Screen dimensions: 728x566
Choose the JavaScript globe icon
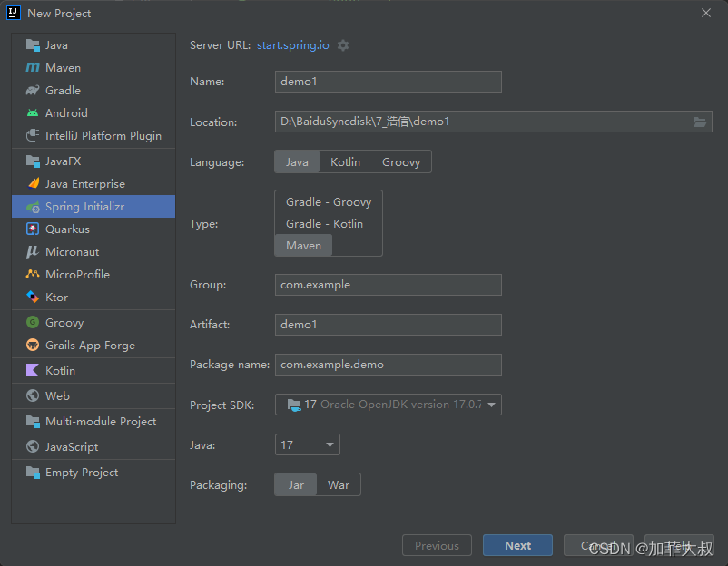[33, 447]
